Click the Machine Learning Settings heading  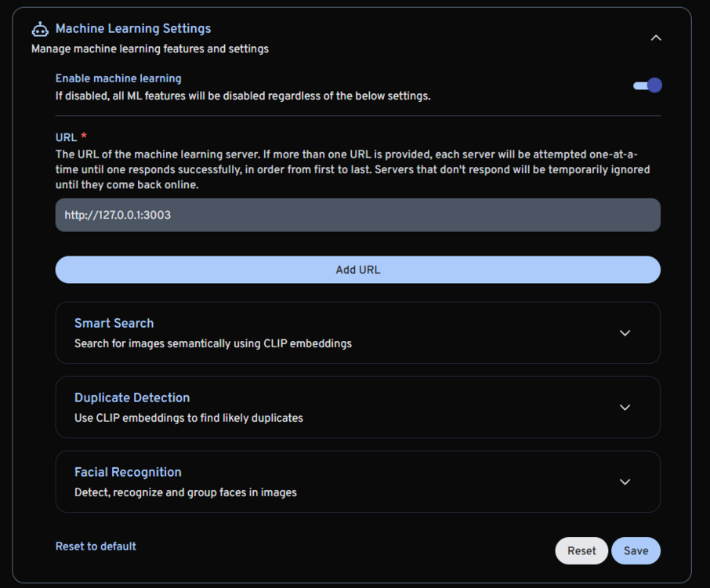[x=133, y=28]
